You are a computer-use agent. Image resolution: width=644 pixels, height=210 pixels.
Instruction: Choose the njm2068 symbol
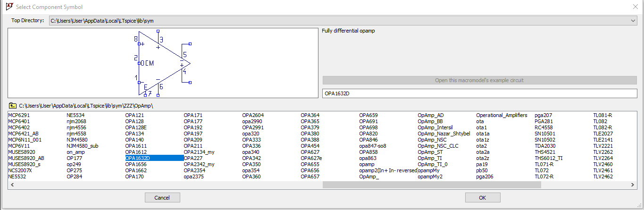coord(76,121)
